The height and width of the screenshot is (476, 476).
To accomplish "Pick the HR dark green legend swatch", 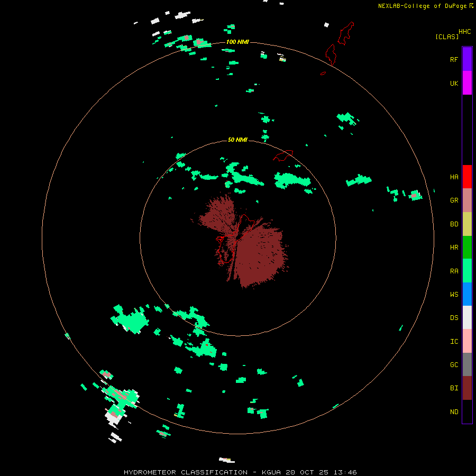I will pos(467,247).
